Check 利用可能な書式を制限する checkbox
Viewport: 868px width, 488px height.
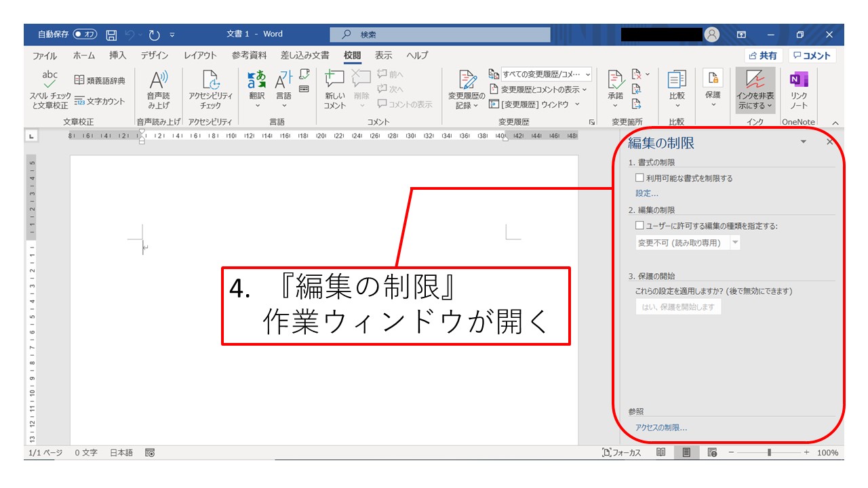pos(639,178)
